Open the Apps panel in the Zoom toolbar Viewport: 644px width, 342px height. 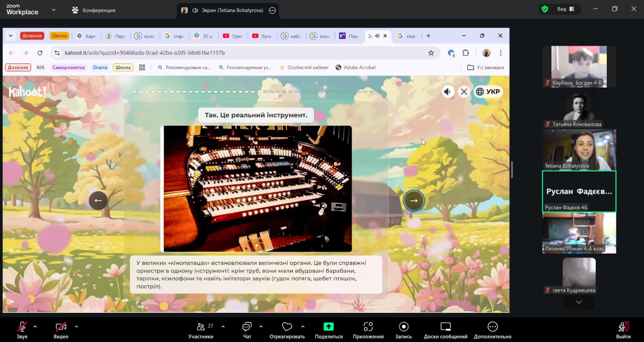tap(368, 327)
